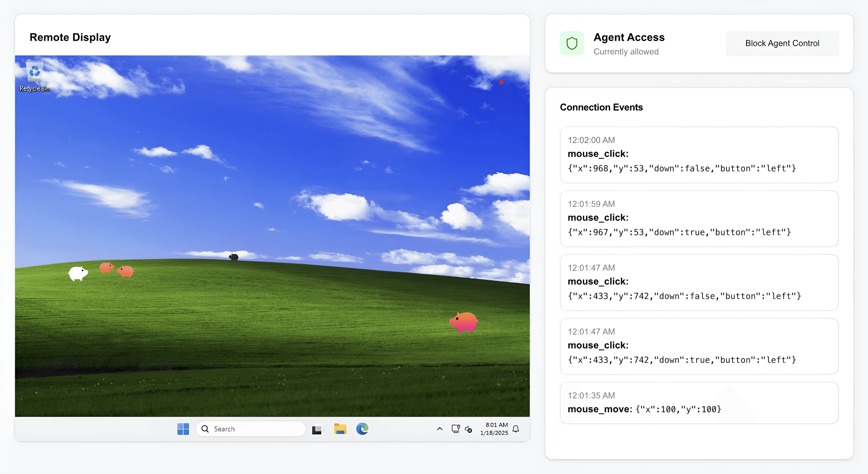Screen dimensions: 868x474
Task: Click the green Agent Access shield icon
Action: tap(572, 43)
